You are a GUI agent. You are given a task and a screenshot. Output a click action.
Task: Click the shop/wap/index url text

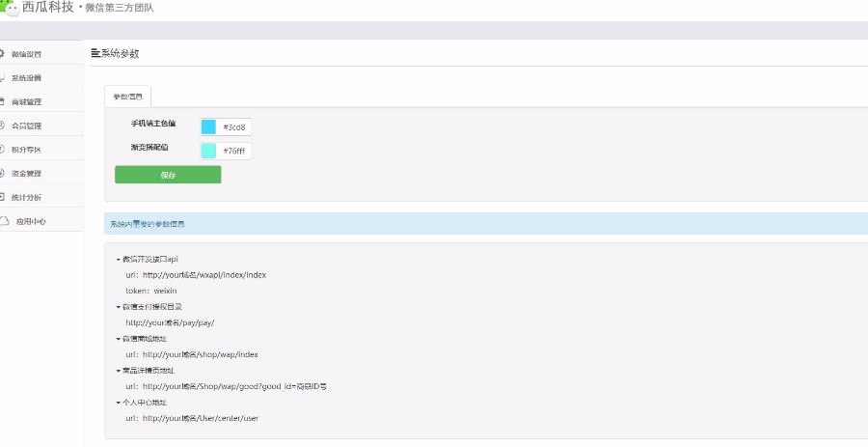(x=192, y=354)
